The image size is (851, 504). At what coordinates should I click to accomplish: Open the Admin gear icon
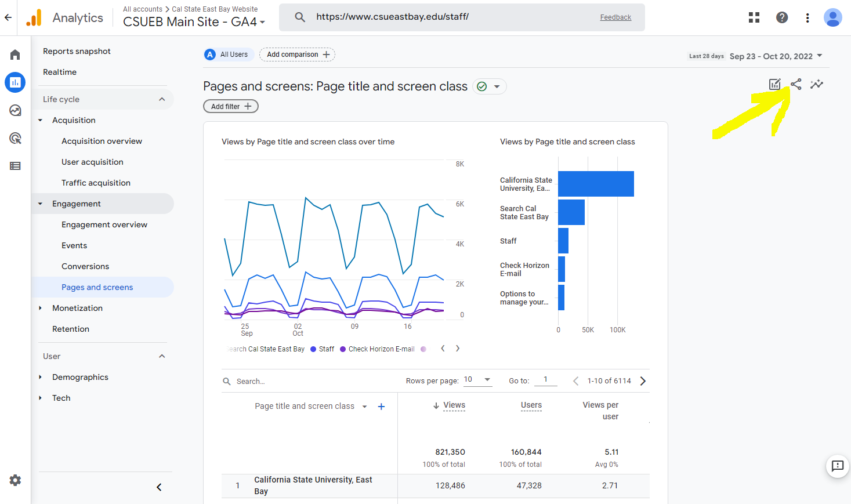(15, 480)
